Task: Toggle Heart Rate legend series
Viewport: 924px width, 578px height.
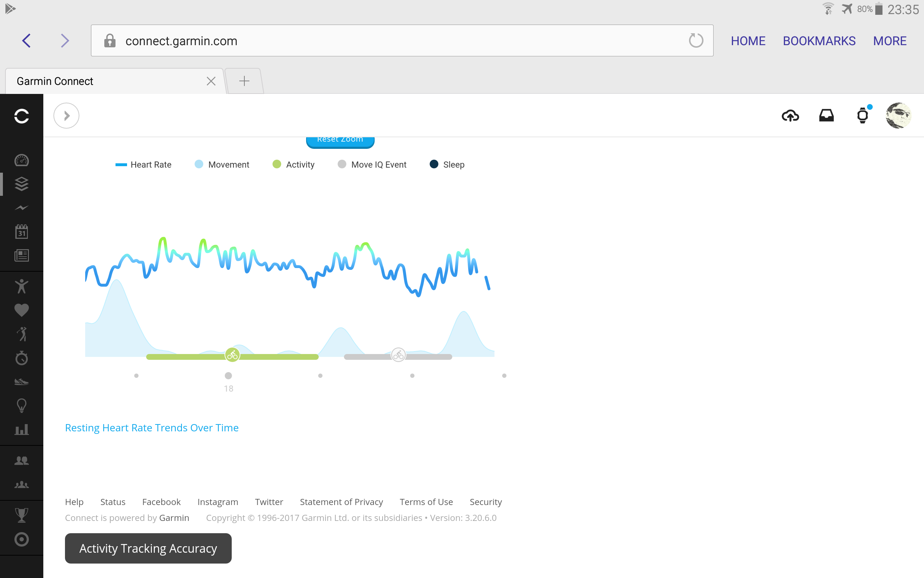Action: pos(143,165)
